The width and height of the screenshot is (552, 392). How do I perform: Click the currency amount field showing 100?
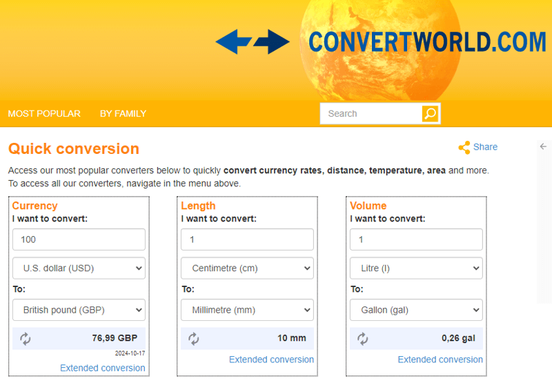[x=79, y=239]
